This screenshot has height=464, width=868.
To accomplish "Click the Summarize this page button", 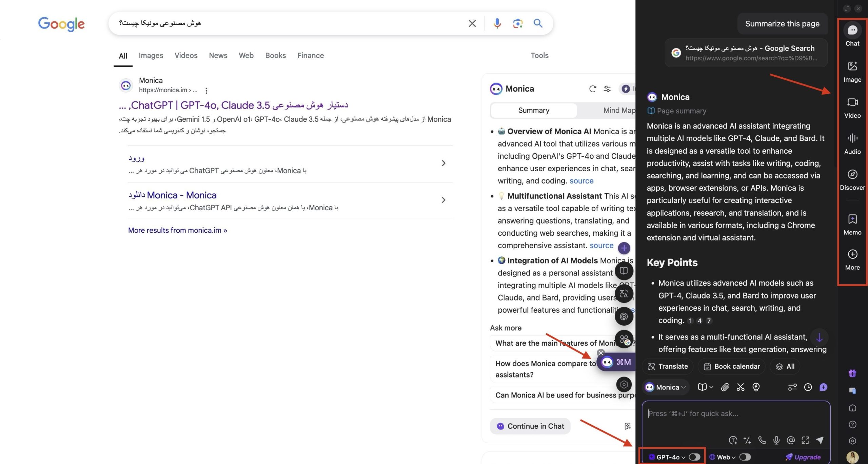I will (782, 24).
